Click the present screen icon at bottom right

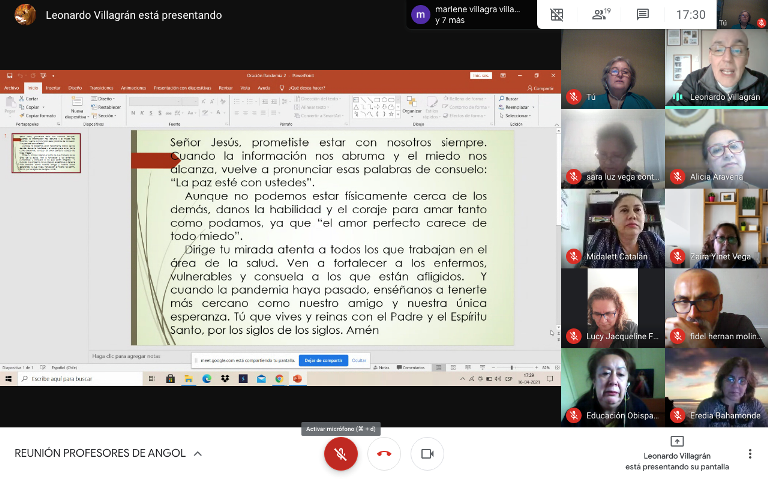coord(677,441)
